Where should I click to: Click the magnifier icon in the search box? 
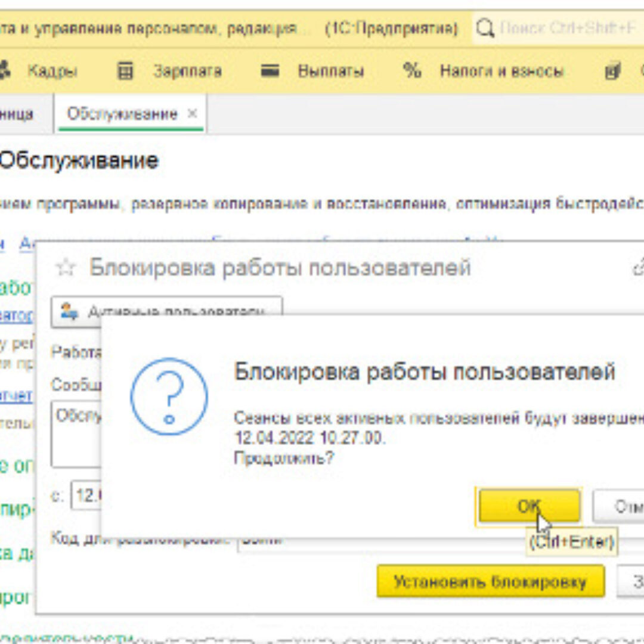(x=486, y=28)
